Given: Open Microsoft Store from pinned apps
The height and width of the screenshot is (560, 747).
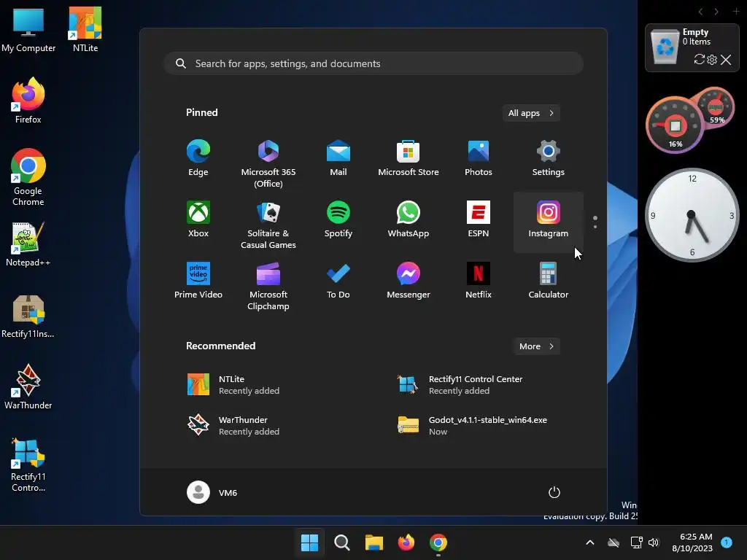Looking at the screenshot, I should click(409, 159).
